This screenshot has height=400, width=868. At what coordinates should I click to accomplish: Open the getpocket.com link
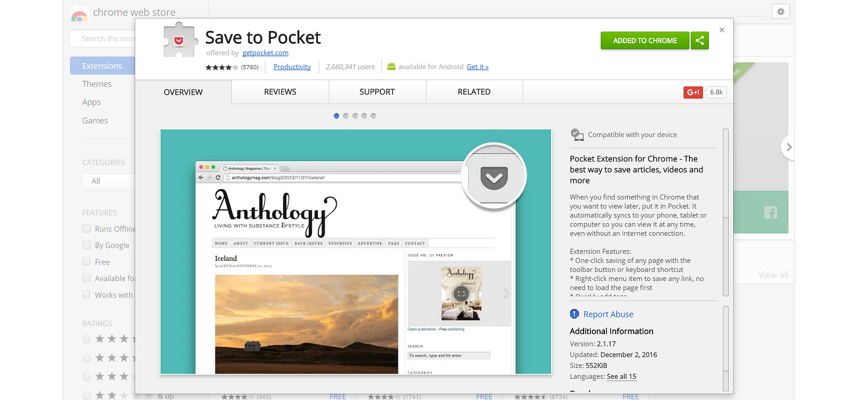click(x=265, y=53)
